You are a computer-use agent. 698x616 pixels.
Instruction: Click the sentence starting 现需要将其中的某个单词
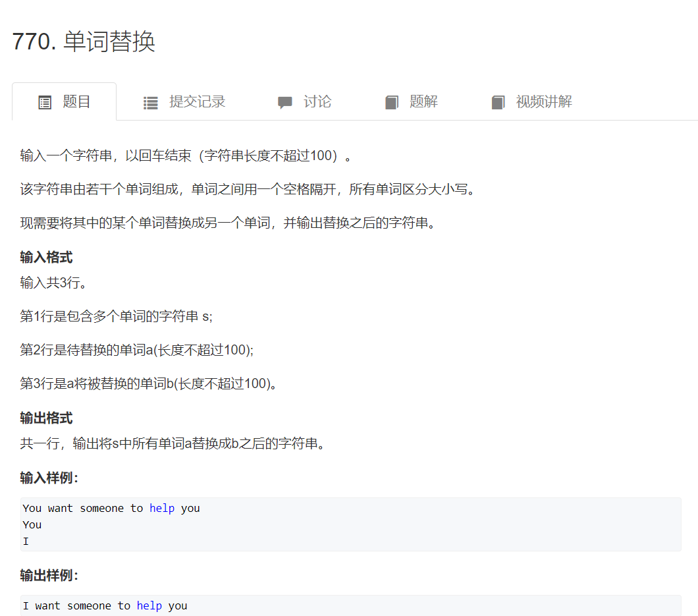[227, 222]
